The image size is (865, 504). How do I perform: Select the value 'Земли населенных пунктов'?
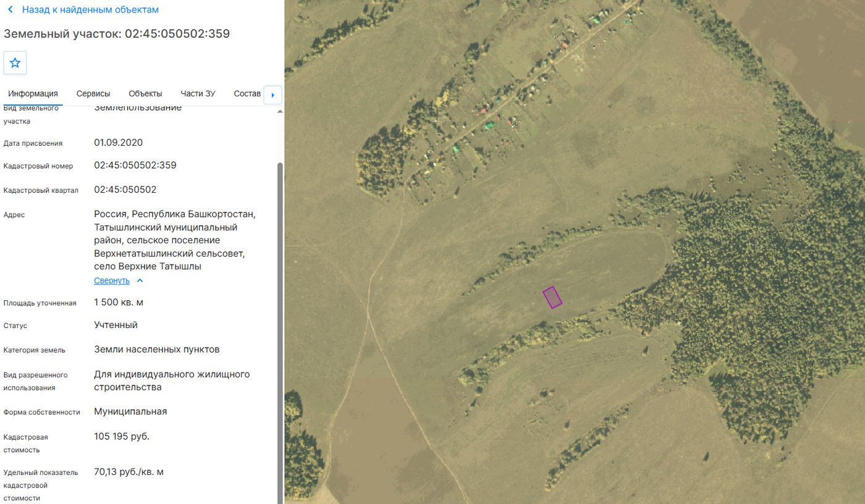point(157,350)
